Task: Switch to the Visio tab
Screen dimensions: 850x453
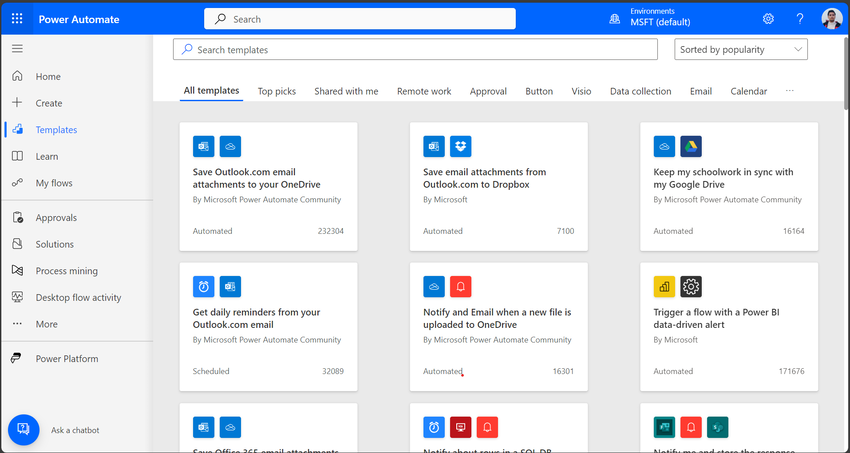Action: click(581, 91)
